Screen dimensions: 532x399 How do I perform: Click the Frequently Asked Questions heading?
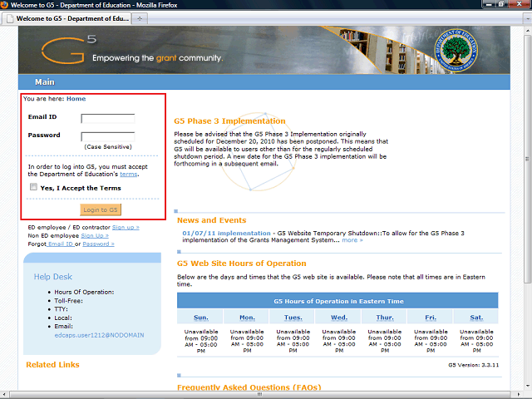point(249,387)
